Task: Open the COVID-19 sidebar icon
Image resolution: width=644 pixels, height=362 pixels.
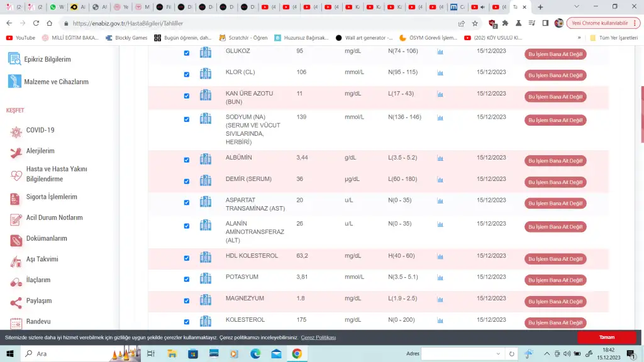Action: (15, 131)
